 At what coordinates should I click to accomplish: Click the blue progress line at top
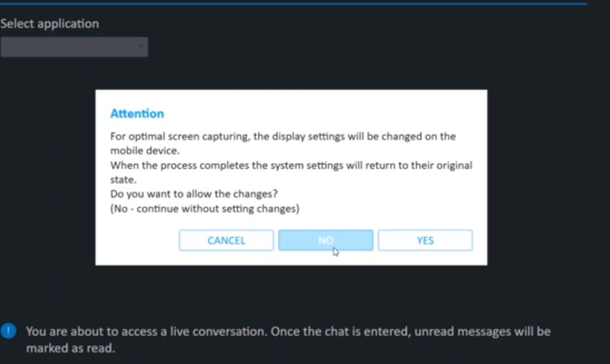click(294, 4)
